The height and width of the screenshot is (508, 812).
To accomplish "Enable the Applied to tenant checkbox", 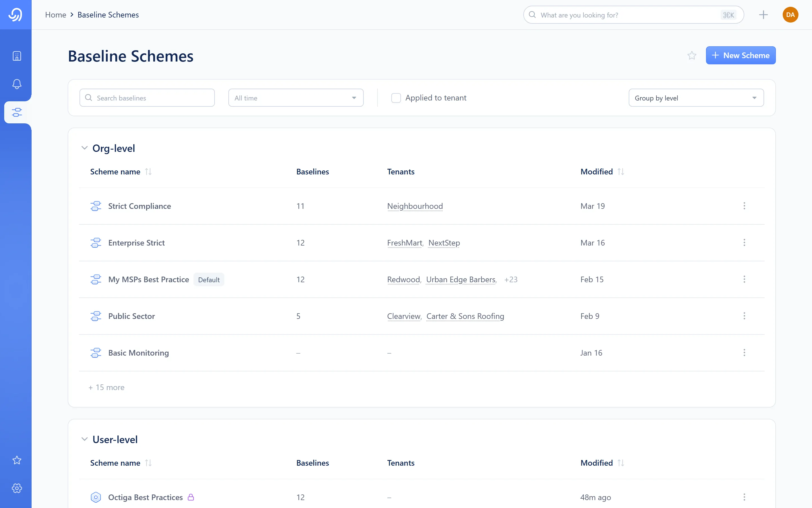I will pyautogui.click(x=396, y=98).
